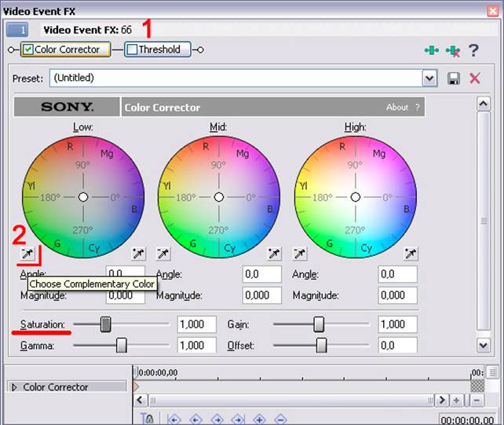Open plug-in help question mark
Image resolution: width=504 pixels, height=425 pixels.
(x=473, y=50)
